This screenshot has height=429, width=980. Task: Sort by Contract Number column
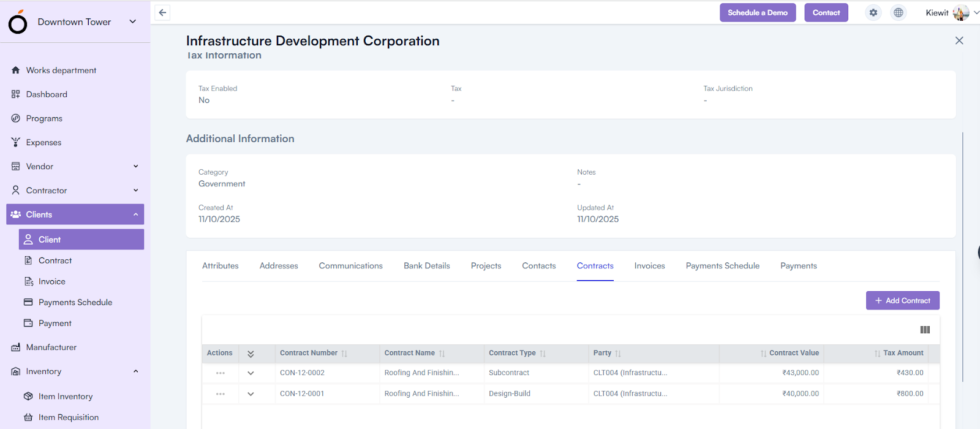344,354
